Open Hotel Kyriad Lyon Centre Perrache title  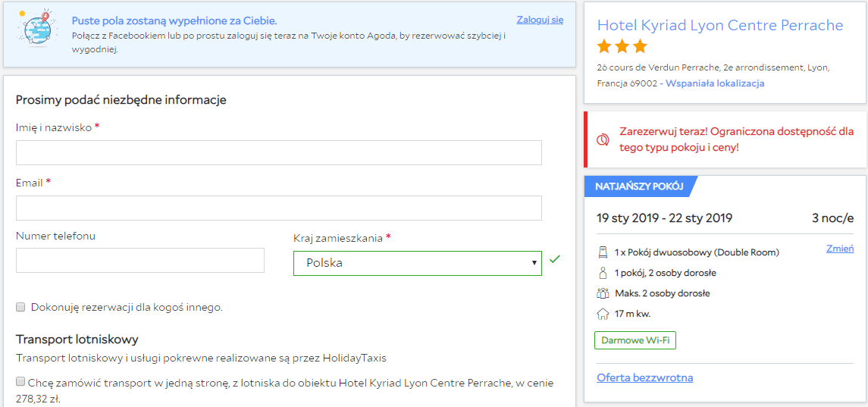[x=720, y=26]
